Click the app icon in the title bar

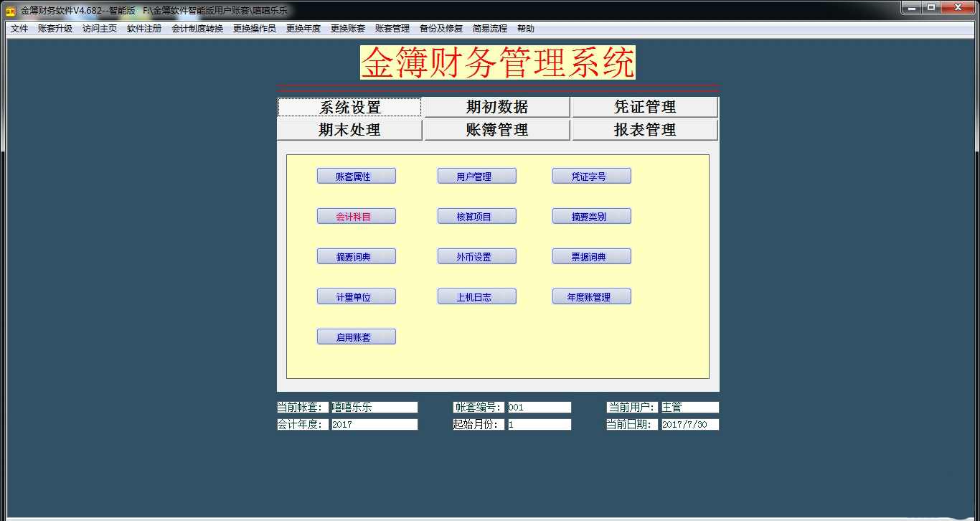pos(11,11)
